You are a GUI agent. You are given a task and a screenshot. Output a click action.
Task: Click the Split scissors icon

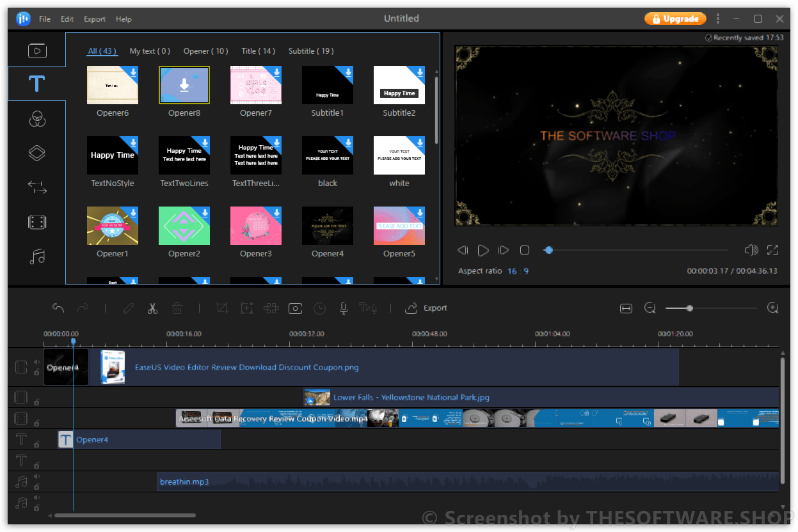pyautogui.click(x=152, y=308)
